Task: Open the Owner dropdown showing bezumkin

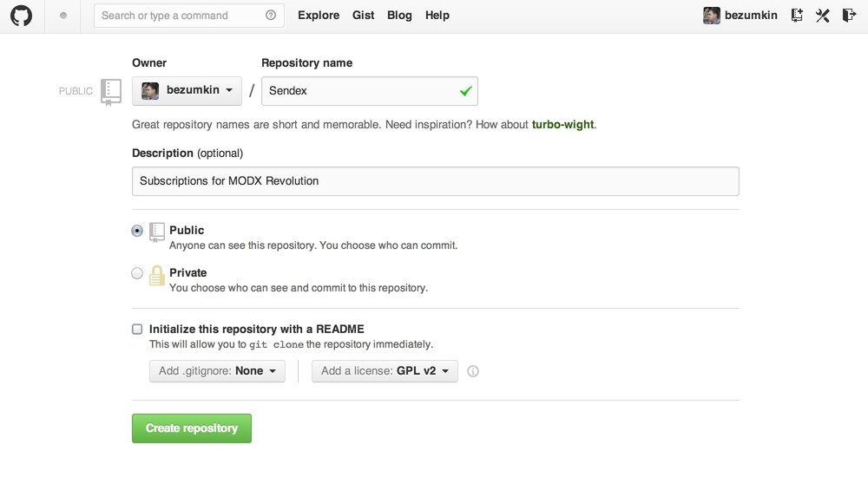Action: click(187, 91)
